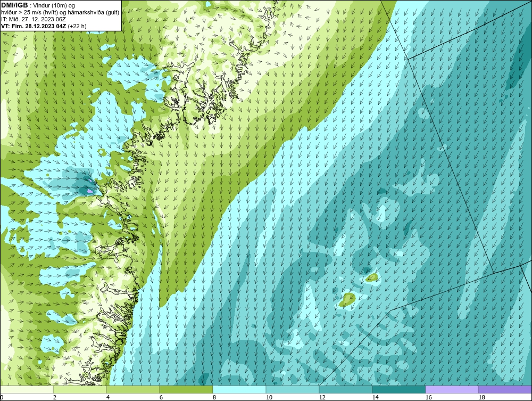This screenshot has width=532, height=401.
Task: Click the 'VT: Fim. 28.12.2023 04Z' valid-time text
Action: 34,26
